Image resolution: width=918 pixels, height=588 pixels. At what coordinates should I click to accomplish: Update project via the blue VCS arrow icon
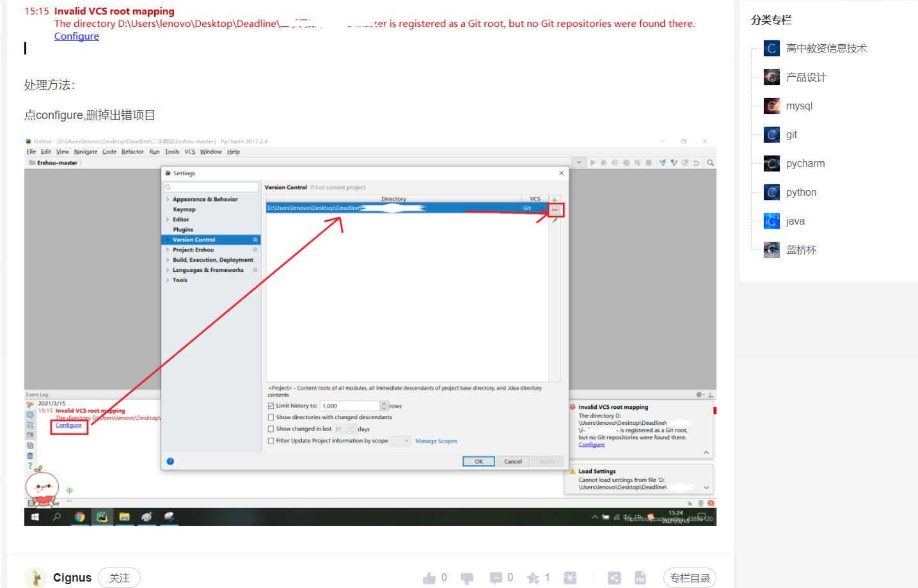point(663,162)
